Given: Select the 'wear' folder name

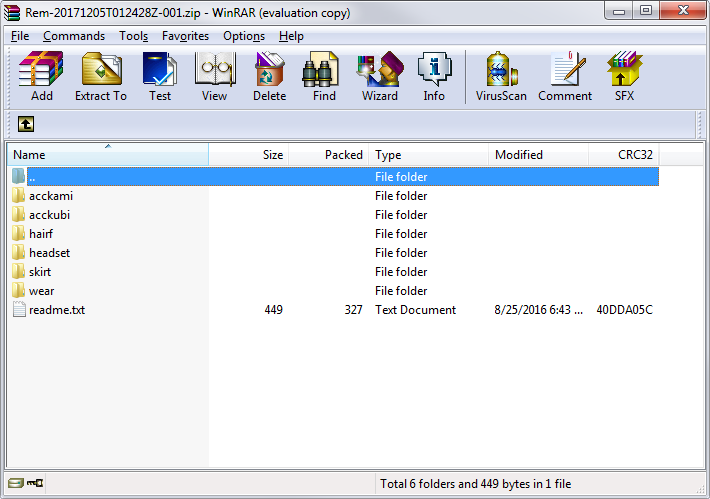Looking at the screenshot, I should [x=41, y=291].
